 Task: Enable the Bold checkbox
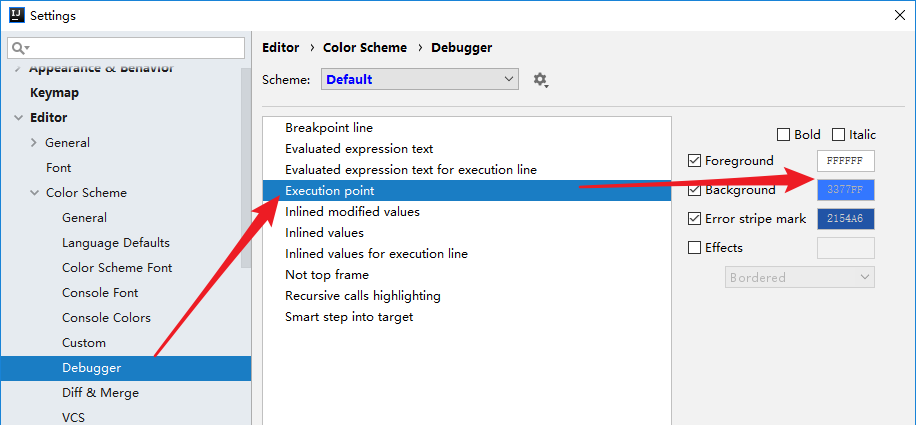[x=783, y=135]
